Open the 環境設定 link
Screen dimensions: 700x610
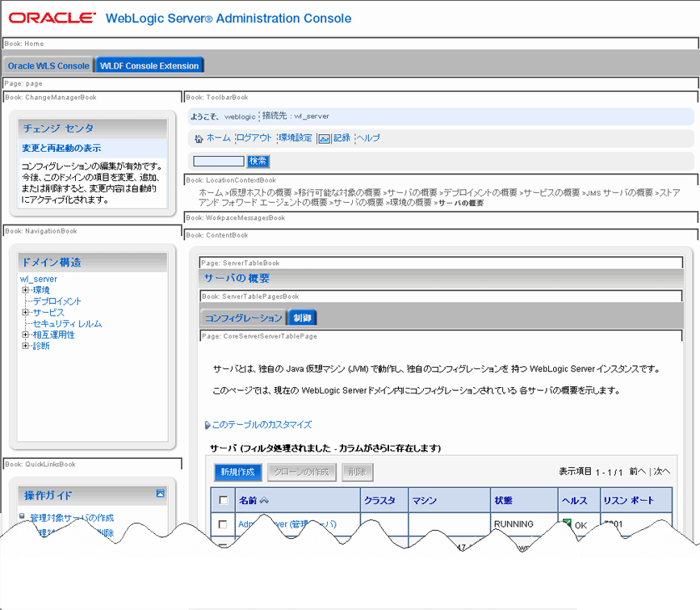pos(295,138)
